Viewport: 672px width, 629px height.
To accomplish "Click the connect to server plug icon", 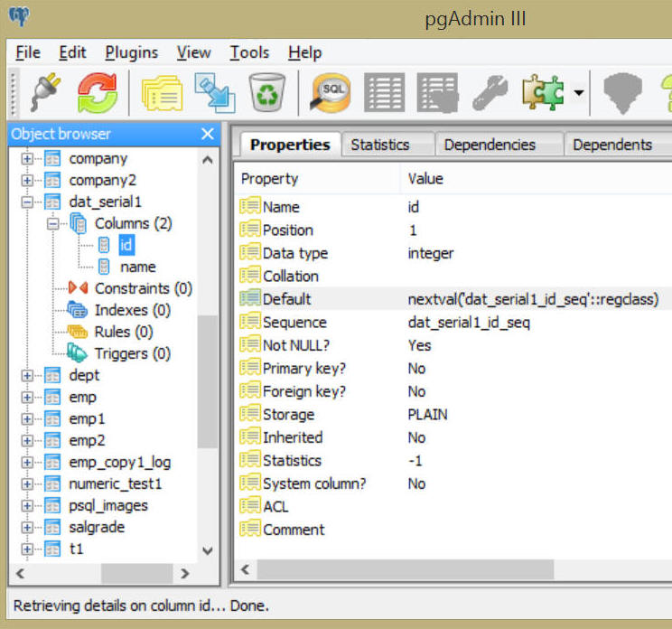I will pyautogui.click(x=43, y=91).
